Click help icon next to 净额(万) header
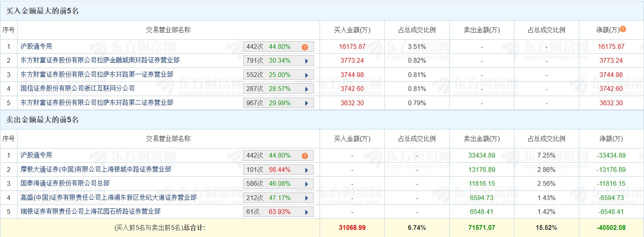 [623, 29]
